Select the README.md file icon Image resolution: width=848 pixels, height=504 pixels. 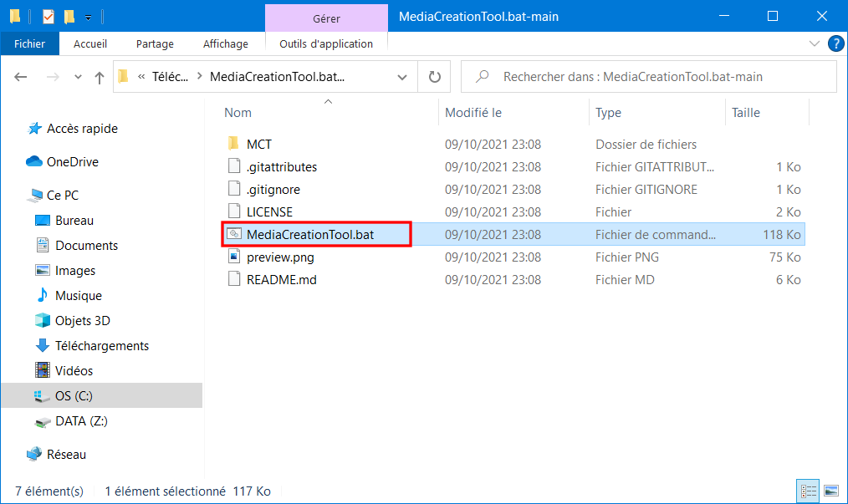pos(234,279)
